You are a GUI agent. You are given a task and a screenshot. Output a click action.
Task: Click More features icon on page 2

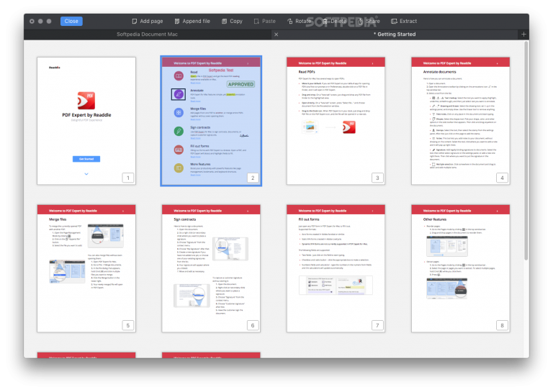(179, 168)
